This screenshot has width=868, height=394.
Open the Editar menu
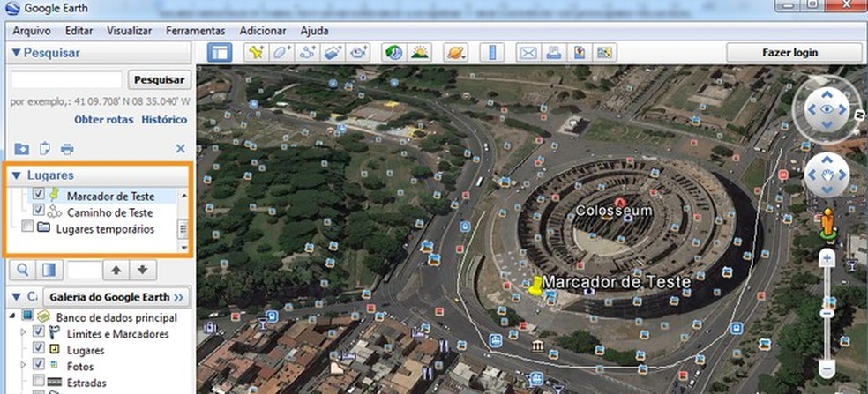click(79, 31)
